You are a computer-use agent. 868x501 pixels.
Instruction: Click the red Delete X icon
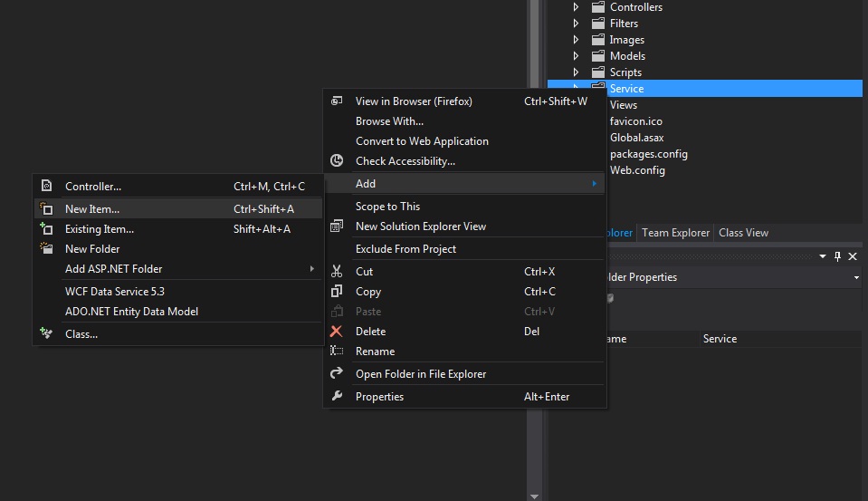coord(336,332)
